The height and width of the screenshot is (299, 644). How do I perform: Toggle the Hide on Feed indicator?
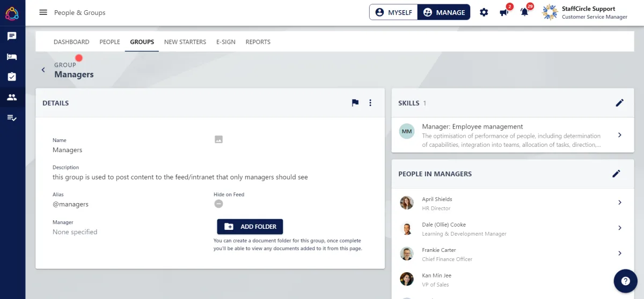click(x=218, y=204)
